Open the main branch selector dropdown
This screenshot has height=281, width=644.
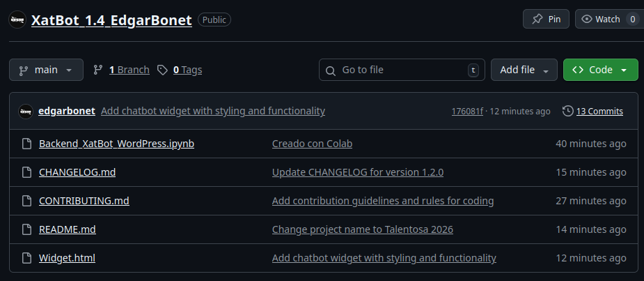pos(46,70)
